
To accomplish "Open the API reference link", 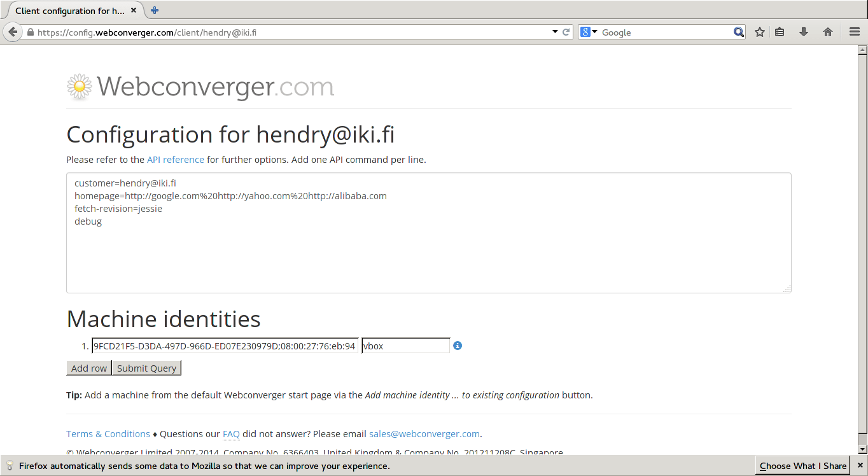I will 176,160.
